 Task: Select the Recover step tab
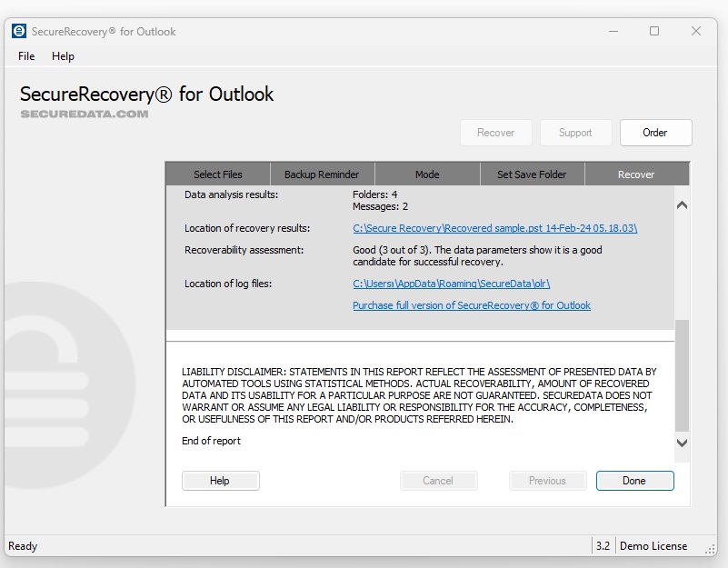coord(636,174)
